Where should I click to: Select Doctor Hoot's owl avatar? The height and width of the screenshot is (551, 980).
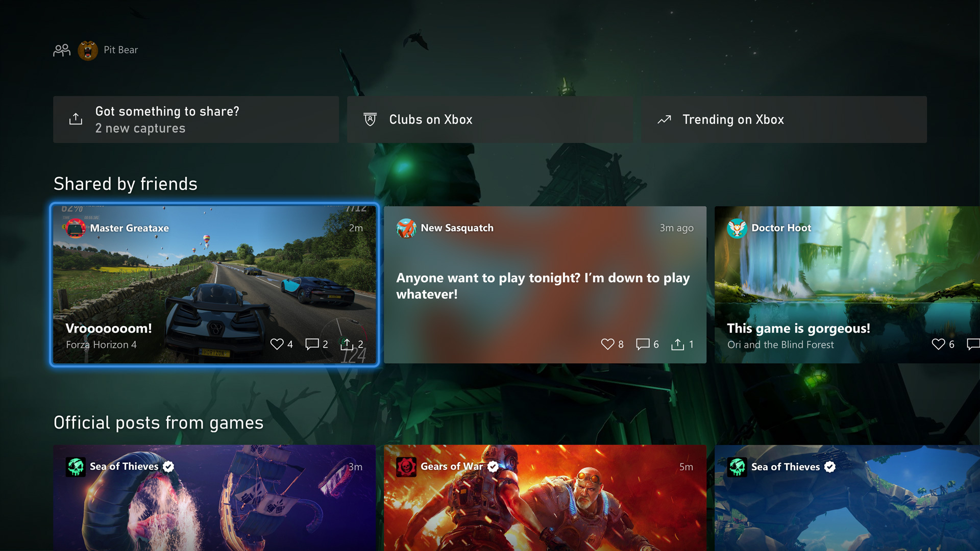click(x=737, y=228)
